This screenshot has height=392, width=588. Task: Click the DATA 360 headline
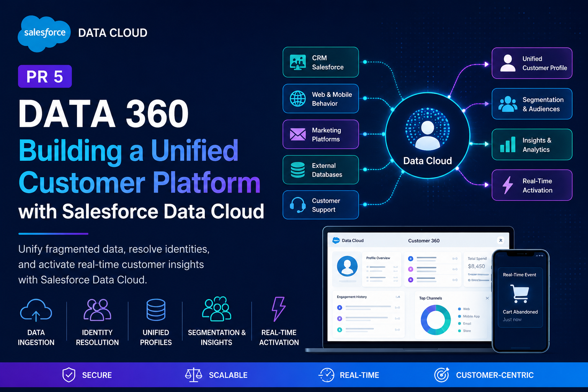(x=103, y=114)
